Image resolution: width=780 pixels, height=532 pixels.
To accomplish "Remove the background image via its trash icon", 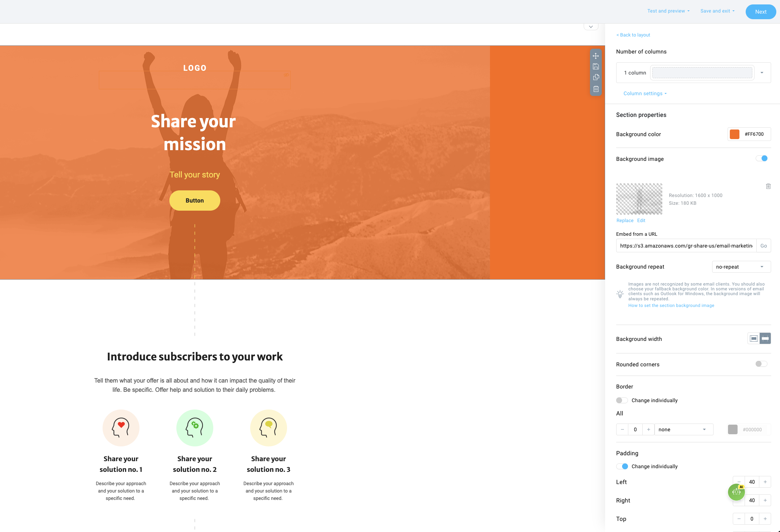I will click(x=768, y=186).
